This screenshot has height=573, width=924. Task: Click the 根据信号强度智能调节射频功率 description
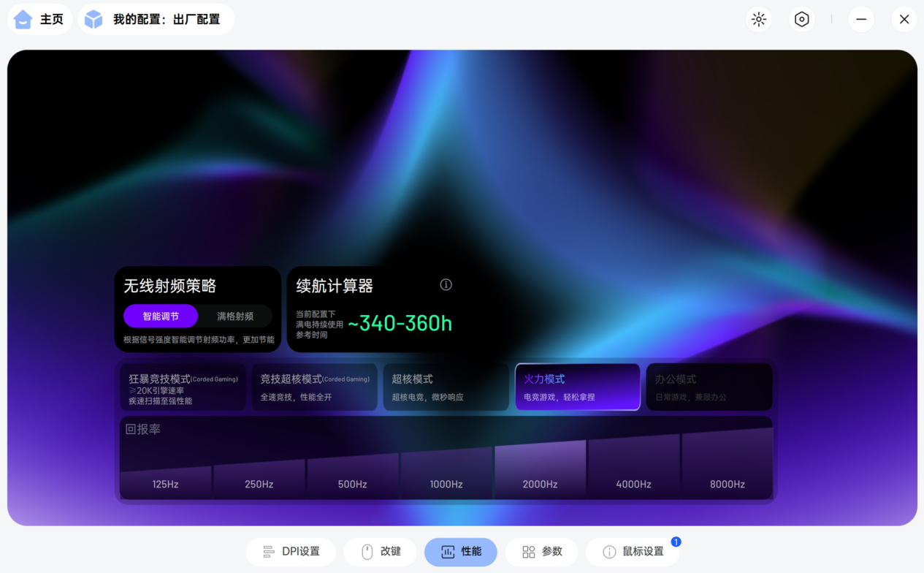point(199,340)
